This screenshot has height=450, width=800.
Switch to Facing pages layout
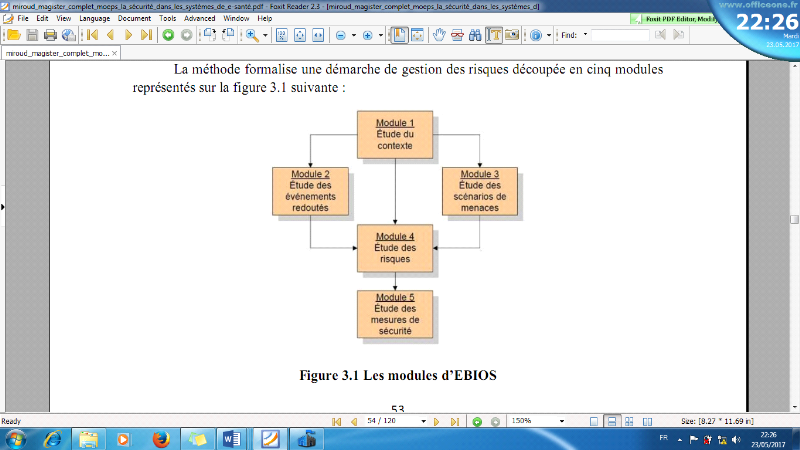[647, 421]
